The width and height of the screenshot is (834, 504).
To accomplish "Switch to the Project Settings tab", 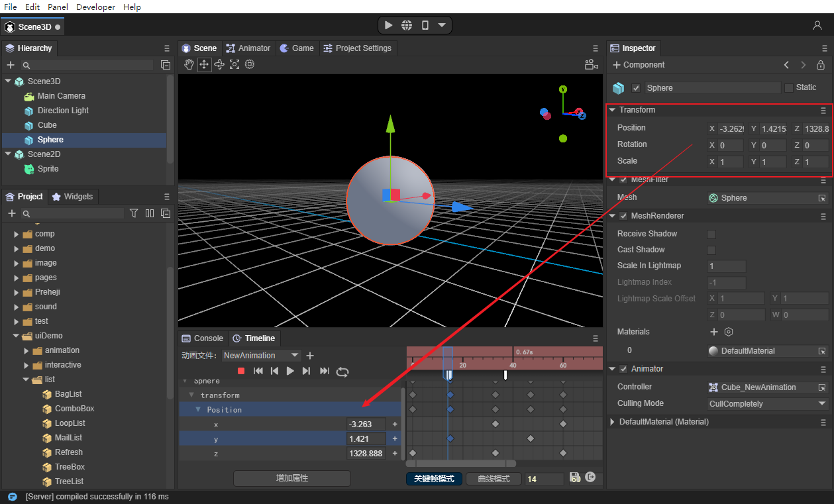I will point(358,48).
